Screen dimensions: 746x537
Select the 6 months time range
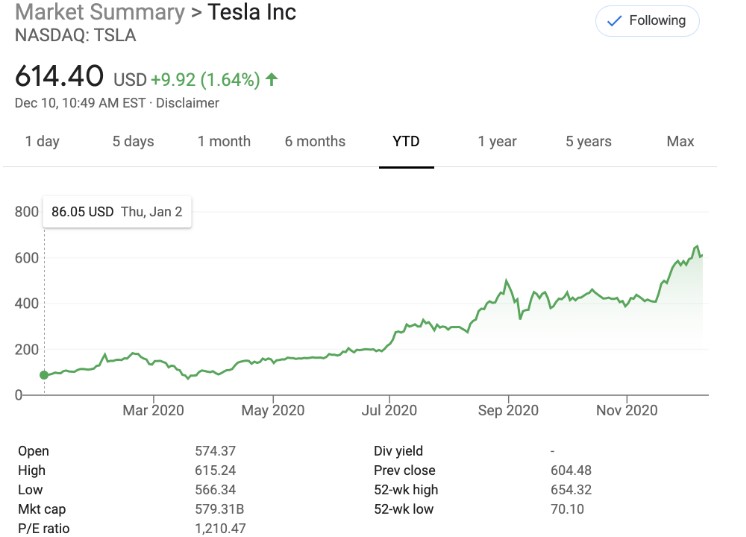315,141
